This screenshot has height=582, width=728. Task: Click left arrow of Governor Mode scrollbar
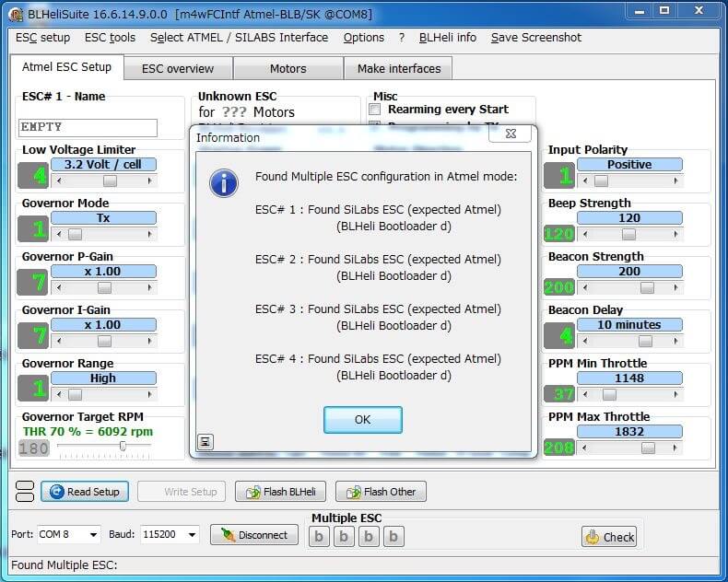(58, 234)
